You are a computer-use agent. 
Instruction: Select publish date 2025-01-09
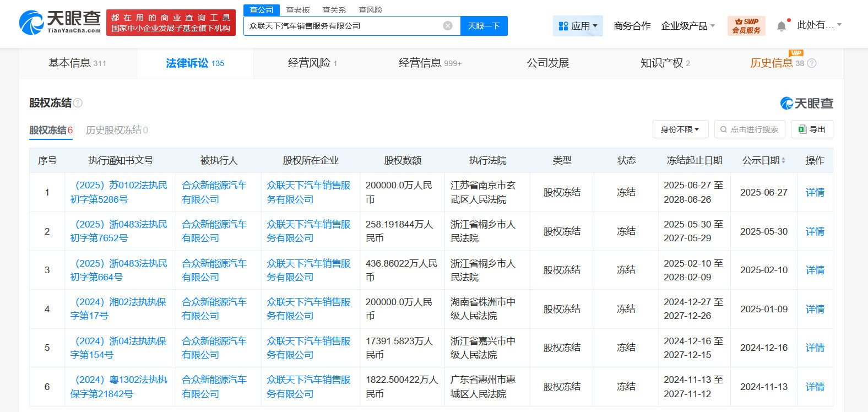pos(764,309)
